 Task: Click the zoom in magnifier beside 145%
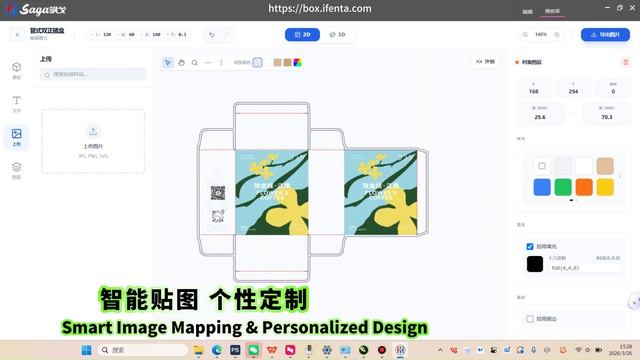pyautogui.click(x=557, y=35)
